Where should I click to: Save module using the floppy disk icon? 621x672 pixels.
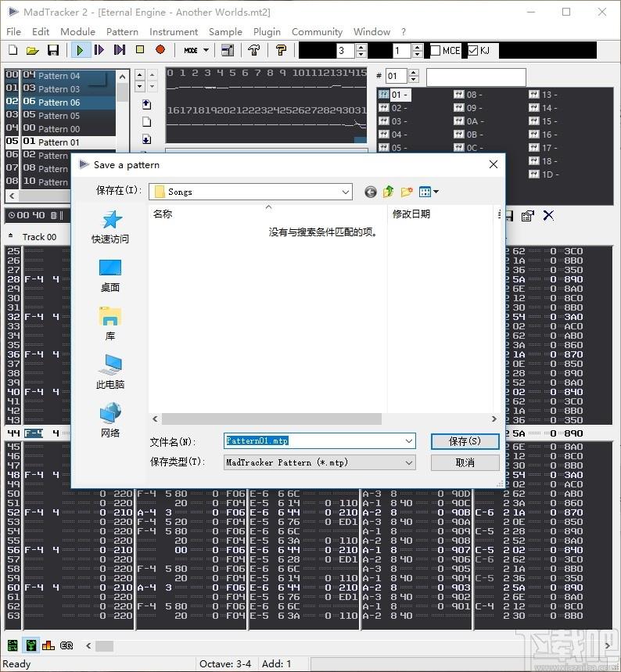[52, 50]
